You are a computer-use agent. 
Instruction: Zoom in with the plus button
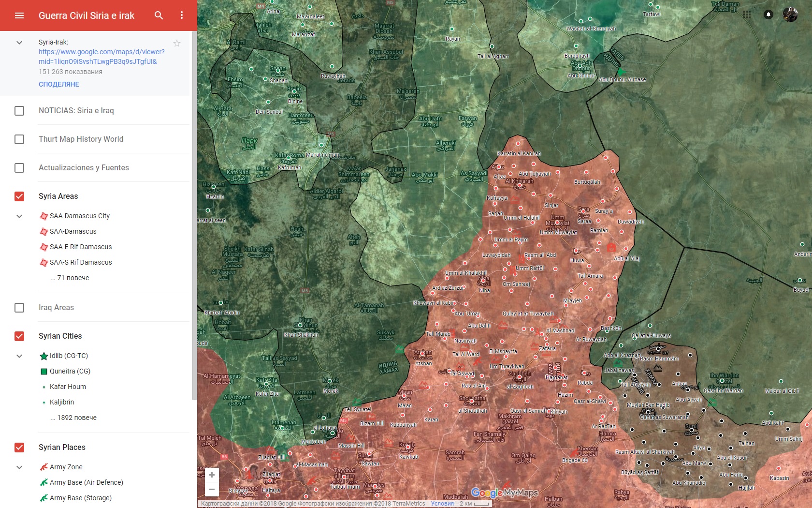(212, 475)
